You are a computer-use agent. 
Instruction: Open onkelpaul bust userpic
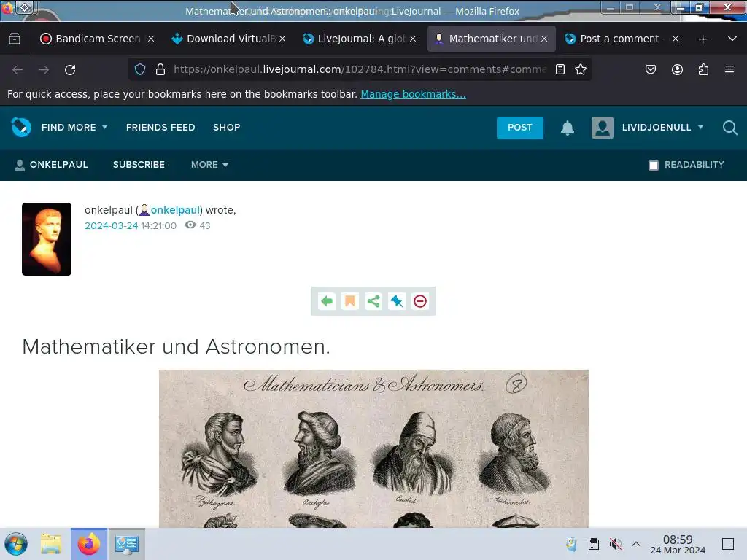(x=47, y=239)
